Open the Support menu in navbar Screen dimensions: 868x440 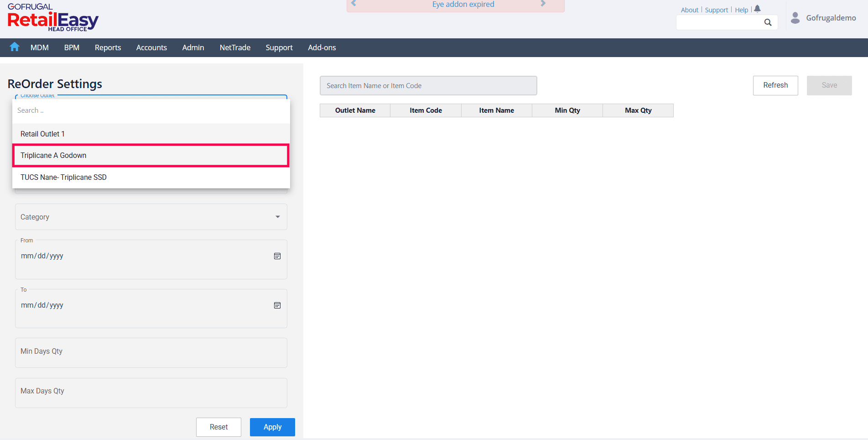(279, 47)
